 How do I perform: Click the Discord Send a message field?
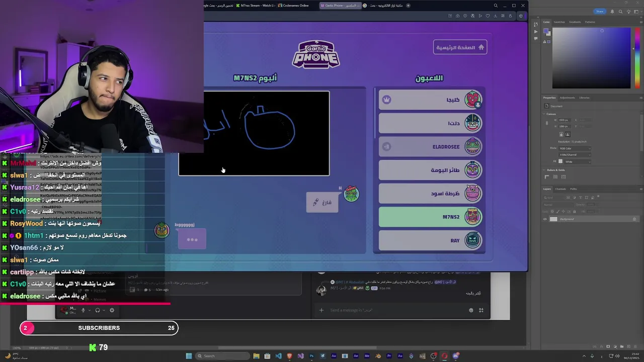(x=392, y=310)
